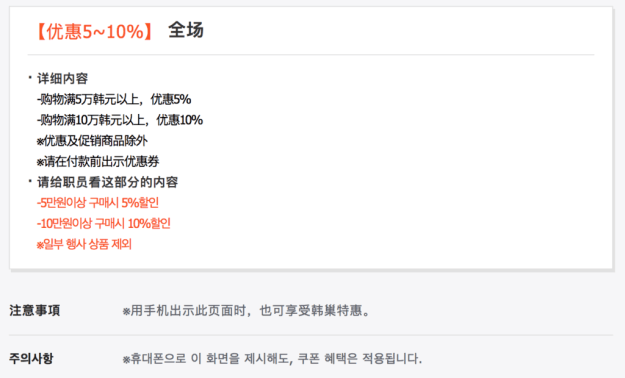
Task: Select the 请给职员看这部分的内容 bullet heading
Action: [107, 182]
